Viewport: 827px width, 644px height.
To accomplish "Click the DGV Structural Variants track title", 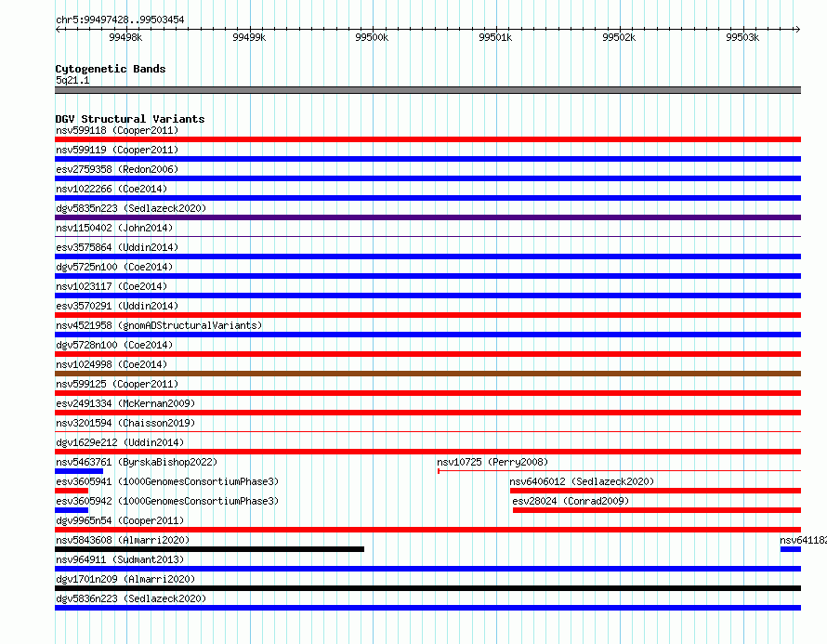I will [130, 119].
